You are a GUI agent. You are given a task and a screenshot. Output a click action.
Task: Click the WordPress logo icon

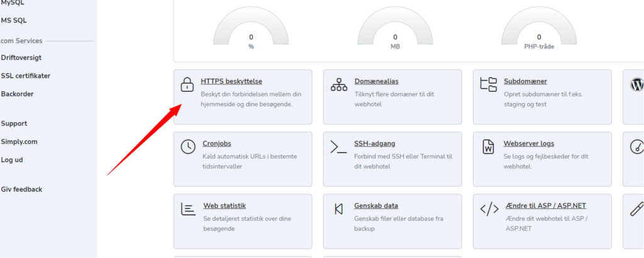point(637,84)
